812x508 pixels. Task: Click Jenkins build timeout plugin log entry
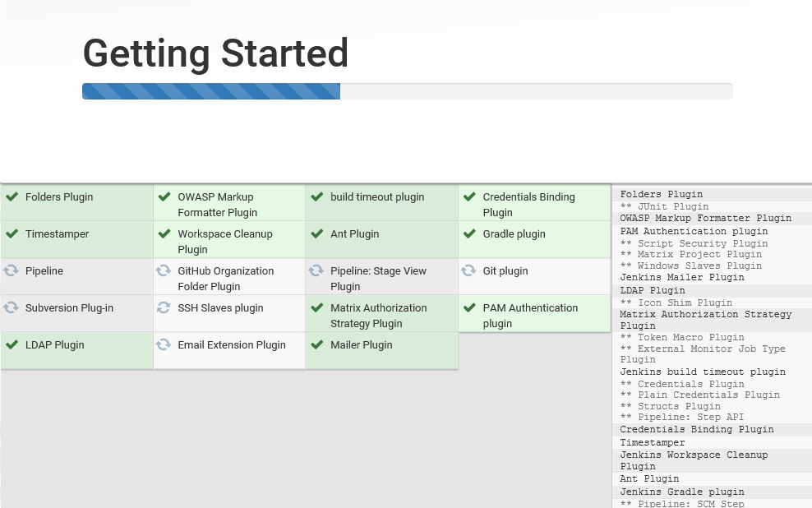tap(703, 372)
